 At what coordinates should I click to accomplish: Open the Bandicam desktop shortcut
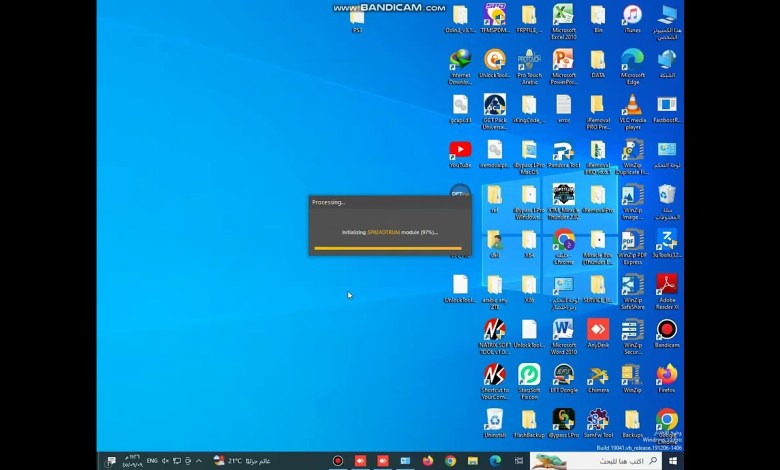[x=667, y=334]
